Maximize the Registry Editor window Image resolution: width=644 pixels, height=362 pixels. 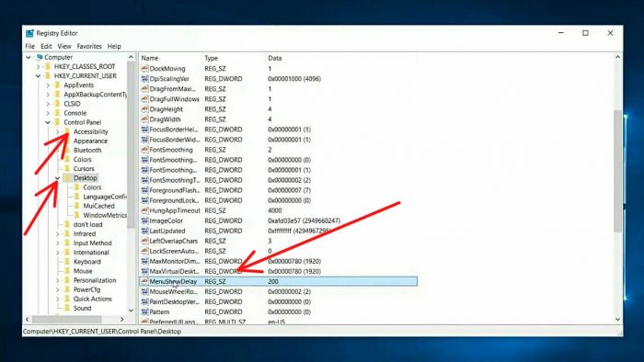tap(585, 33)
